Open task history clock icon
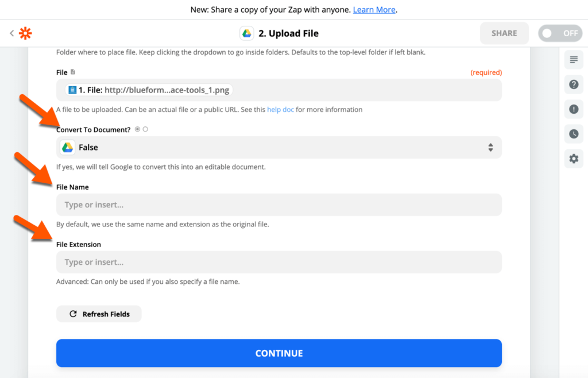Viewport: 588px width, 378px height. coord(574,134)
